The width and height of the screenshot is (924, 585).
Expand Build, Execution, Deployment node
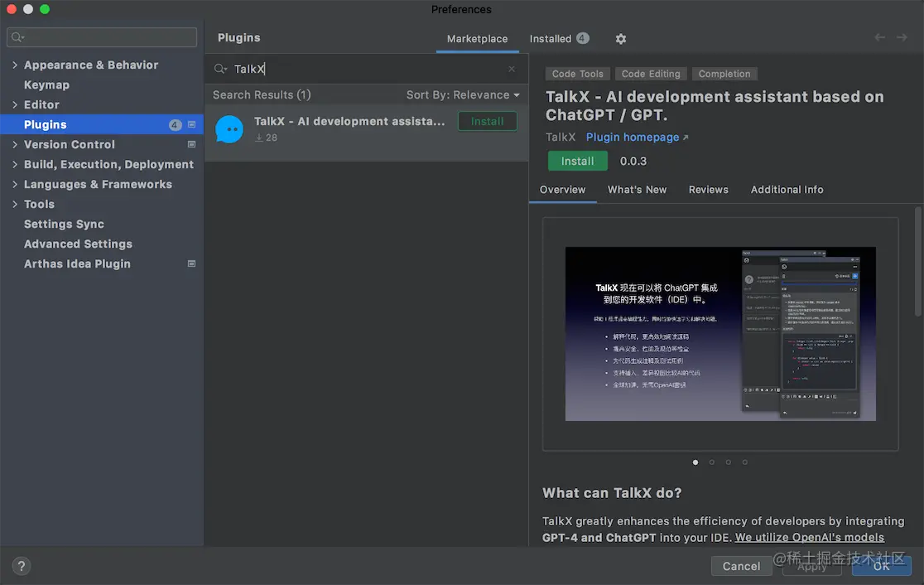(x=15, y=165)
